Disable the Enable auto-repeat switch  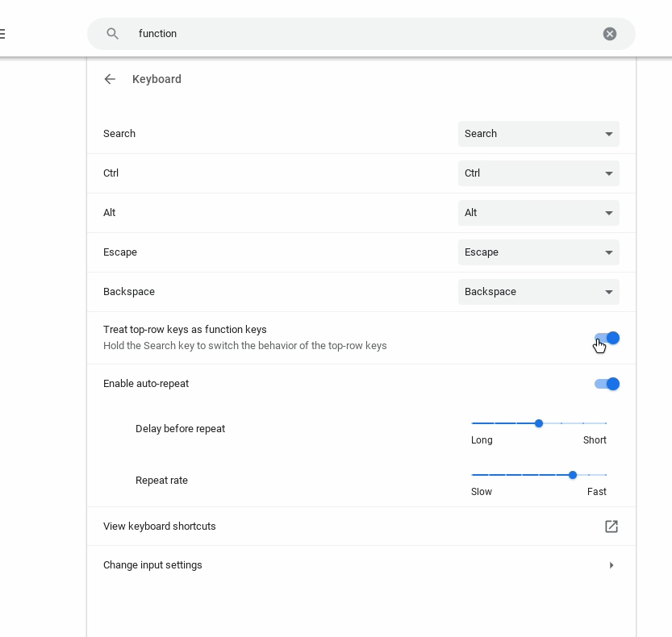(607, 384)
